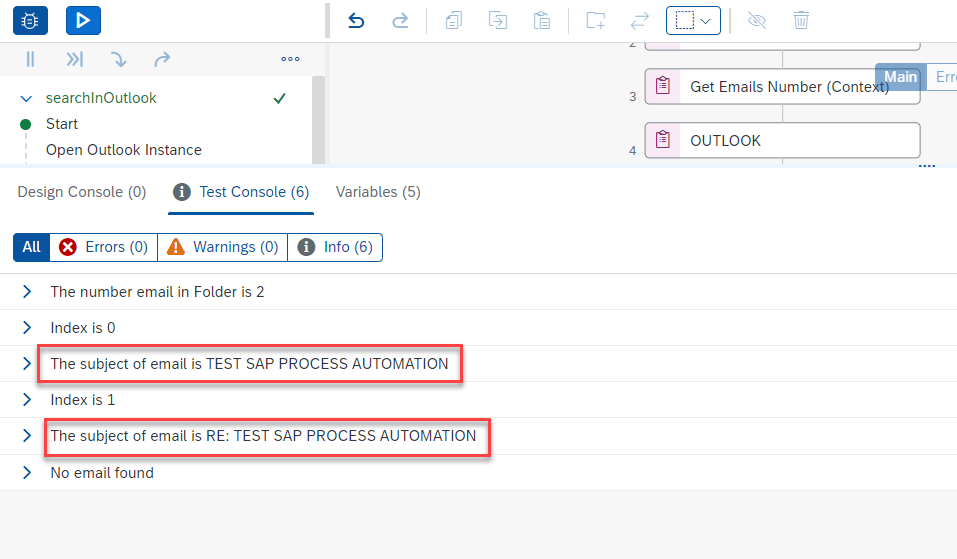Click the step over arrow icon

pos(162,60)
